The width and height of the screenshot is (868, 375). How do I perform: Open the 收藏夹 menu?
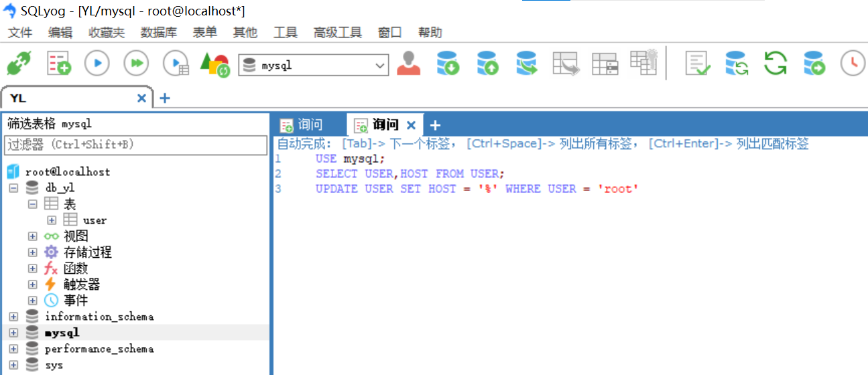click(107, 32)
